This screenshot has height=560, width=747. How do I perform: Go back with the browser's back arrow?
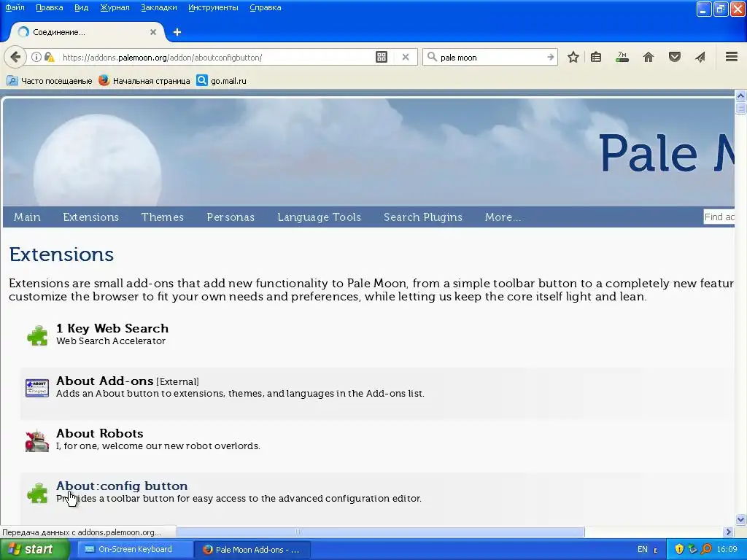(x=15, y=57)
